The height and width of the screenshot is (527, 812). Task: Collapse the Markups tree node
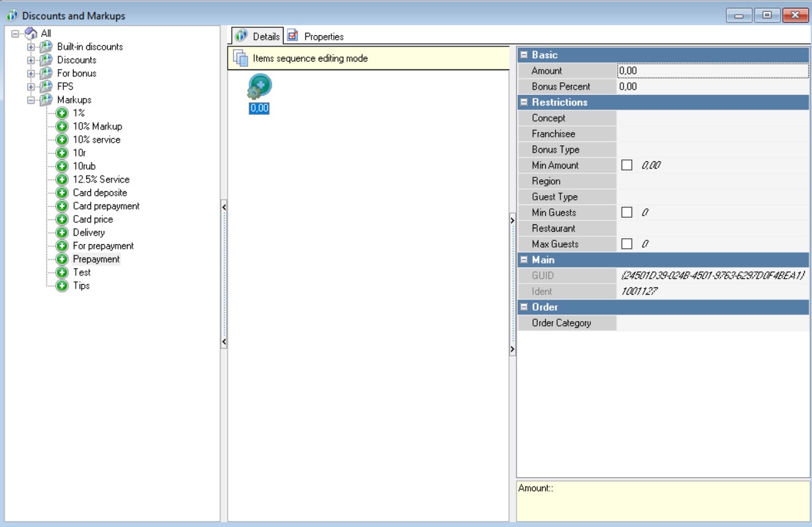point(31,100)
